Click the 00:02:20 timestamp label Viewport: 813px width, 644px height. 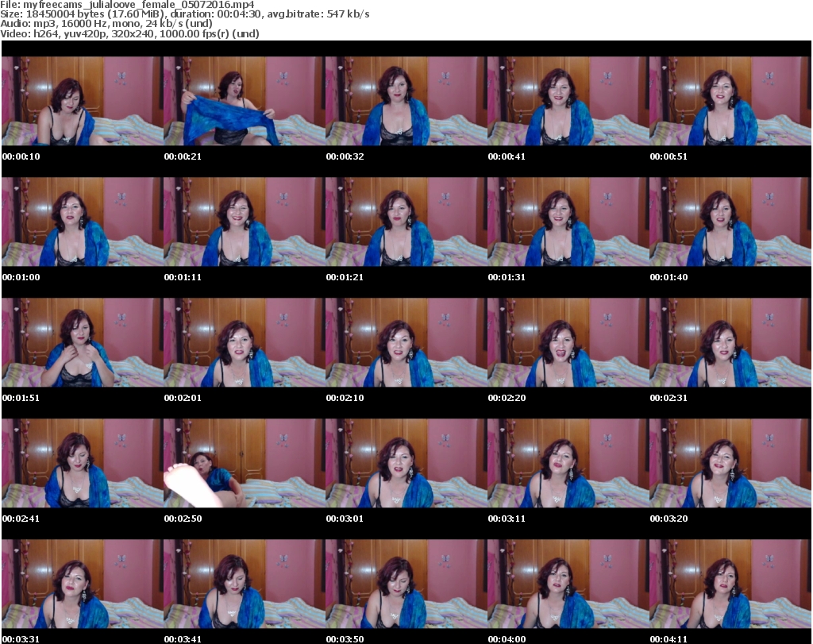507,398
